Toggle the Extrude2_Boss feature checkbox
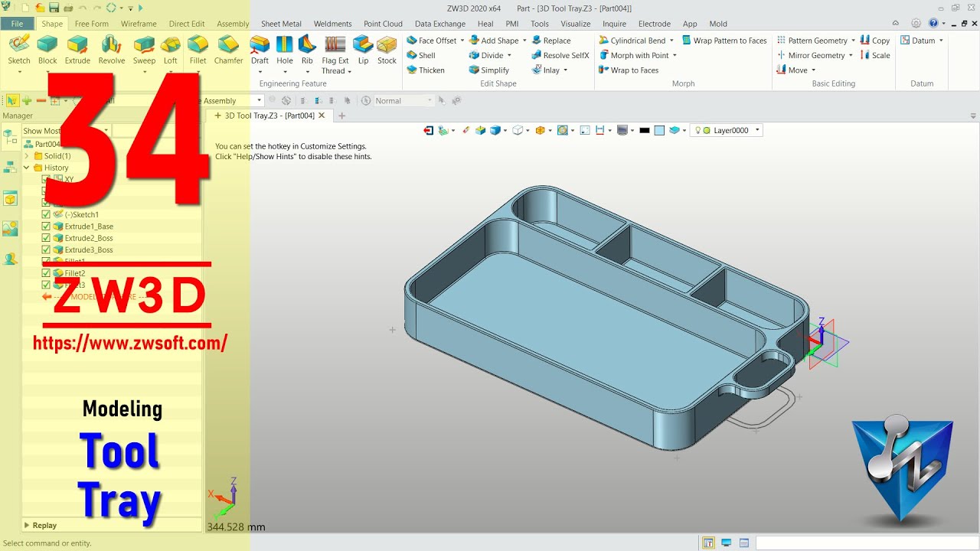This screenshot has width=980, height=551. click(46, 238)
